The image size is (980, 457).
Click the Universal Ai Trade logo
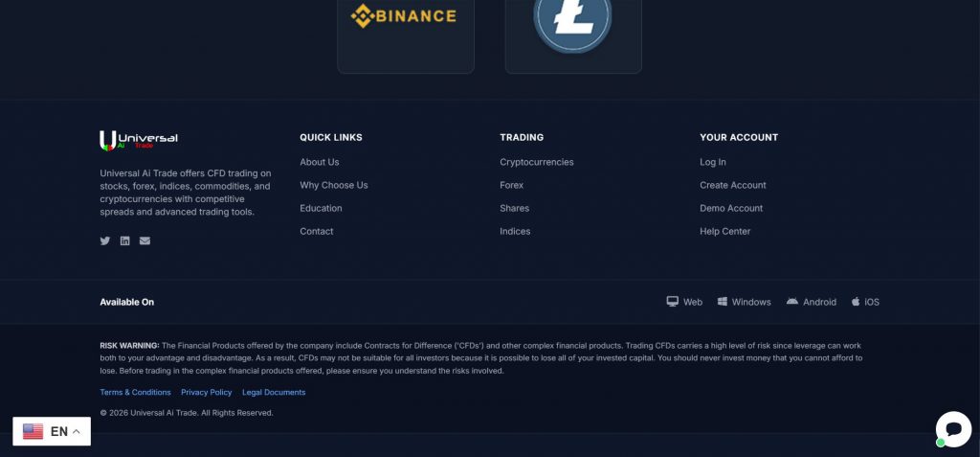pyautogui.click(x=140, y=140)
